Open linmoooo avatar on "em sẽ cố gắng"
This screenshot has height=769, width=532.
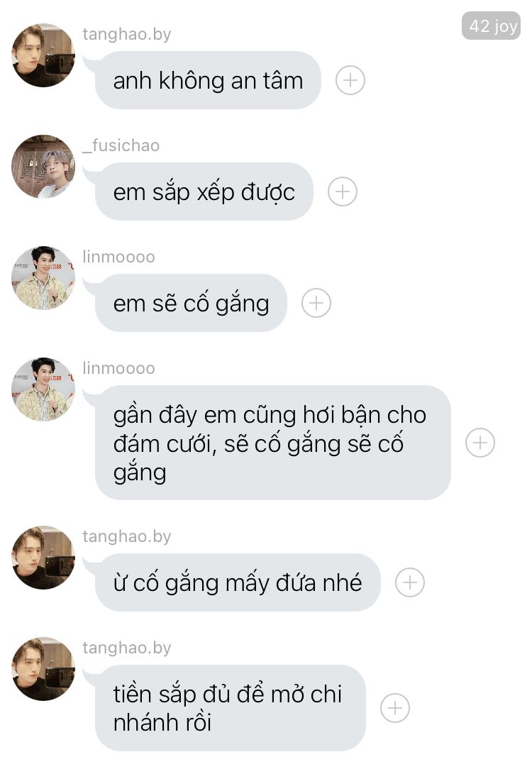43,278
